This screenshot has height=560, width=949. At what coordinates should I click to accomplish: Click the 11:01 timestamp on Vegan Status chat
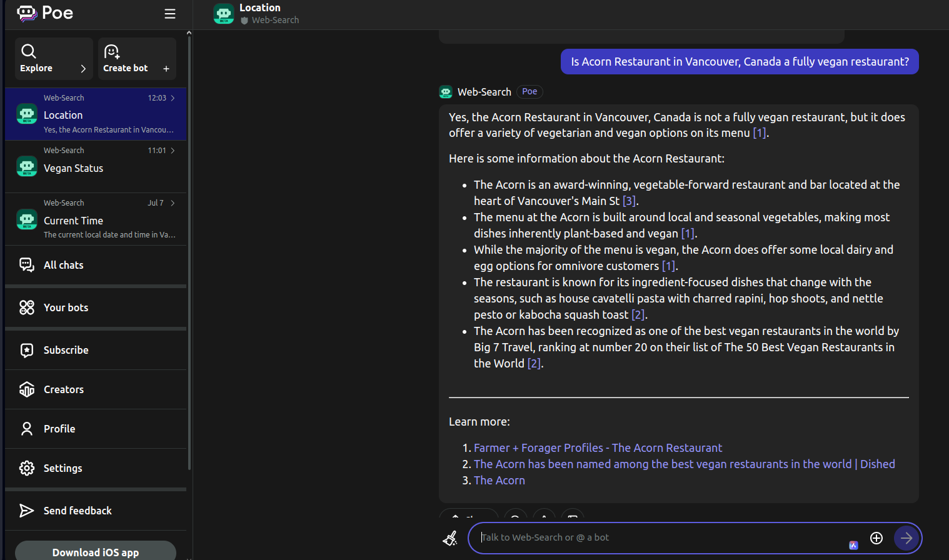157,151
